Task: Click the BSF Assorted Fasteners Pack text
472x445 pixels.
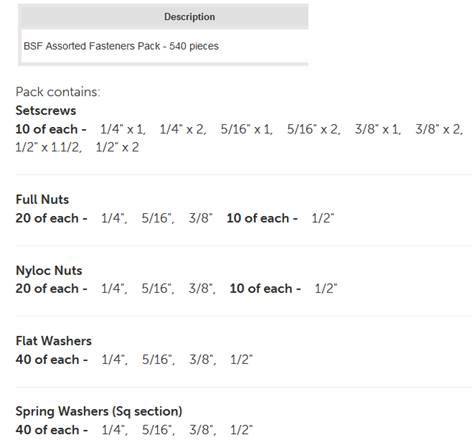Action: [121, 46]
